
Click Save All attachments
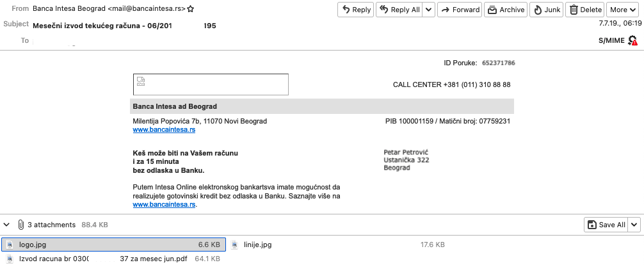coord(606,225)
